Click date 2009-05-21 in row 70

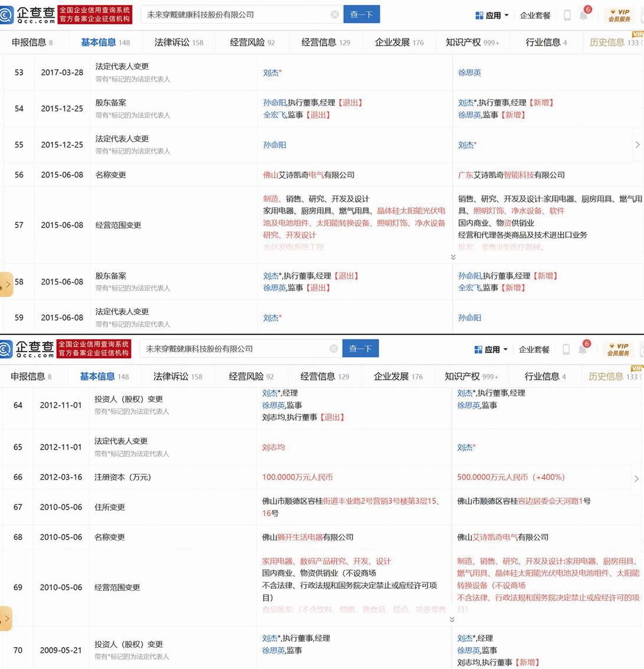coord(61,650)
